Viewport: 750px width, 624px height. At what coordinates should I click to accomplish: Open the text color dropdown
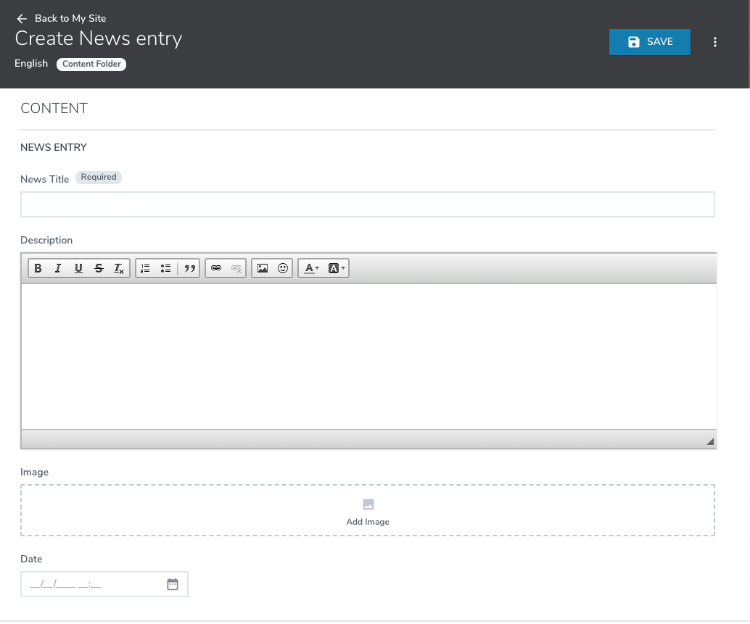[311, 268]
